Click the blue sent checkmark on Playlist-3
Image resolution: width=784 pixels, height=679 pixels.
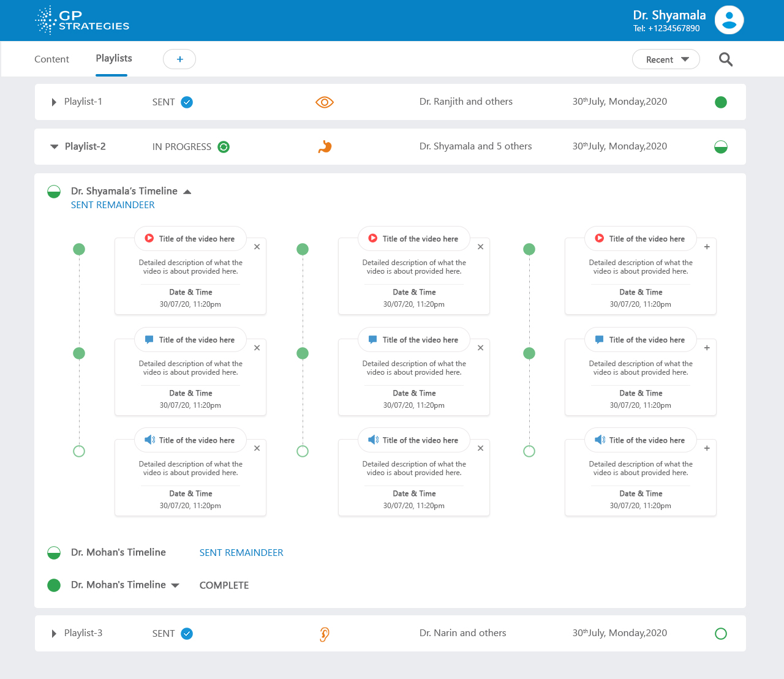pyautogui.click(x=187, y=634)
